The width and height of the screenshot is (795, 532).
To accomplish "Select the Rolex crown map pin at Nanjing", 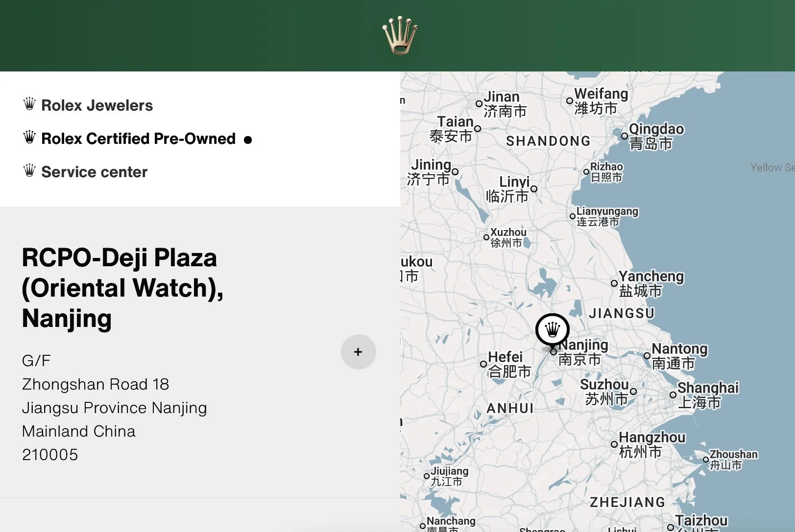I will pos(553,330).
